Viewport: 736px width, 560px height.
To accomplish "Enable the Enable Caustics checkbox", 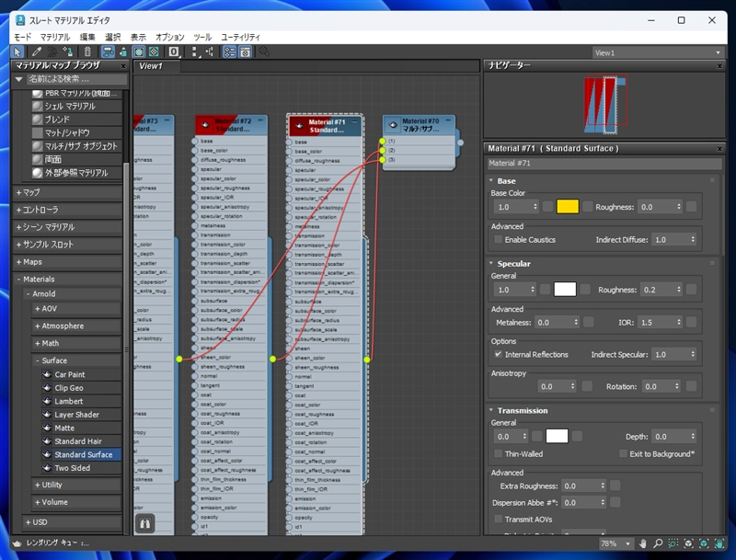I will (x=498, y=240).
